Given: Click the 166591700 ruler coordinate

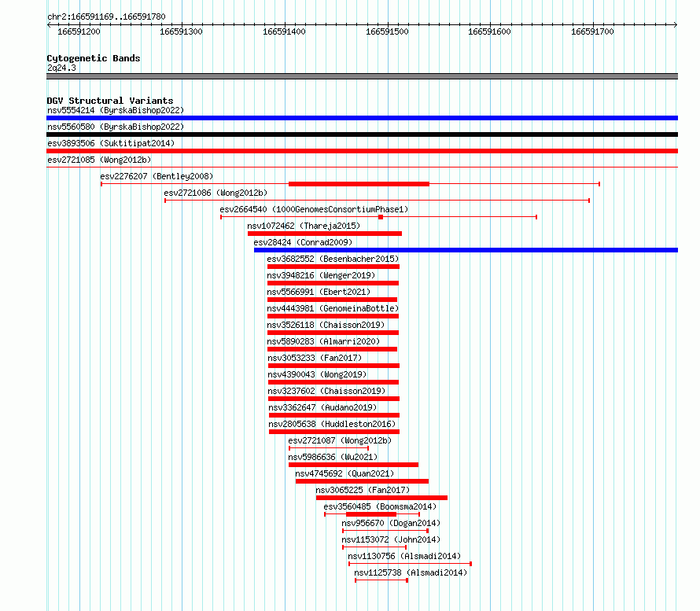Looking at the screenshot, I should click(x=592, y=31).
